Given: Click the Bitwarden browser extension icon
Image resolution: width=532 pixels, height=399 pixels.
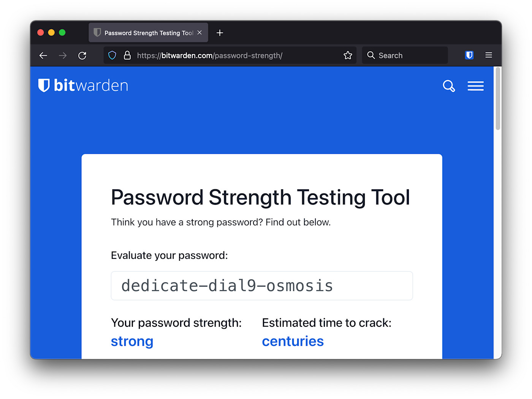Looking at the screenshot, I should [x=469, y=55].
